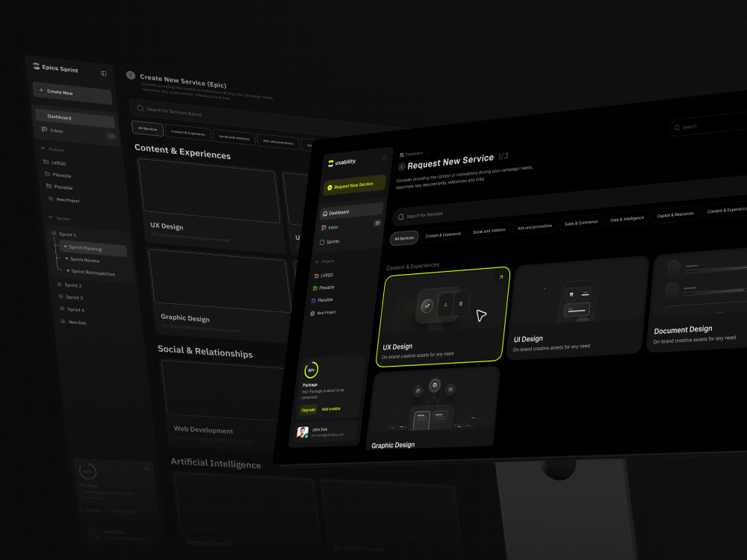Select the All Services tab in the front window
The image size is (747, 560).
click(404, 238)
